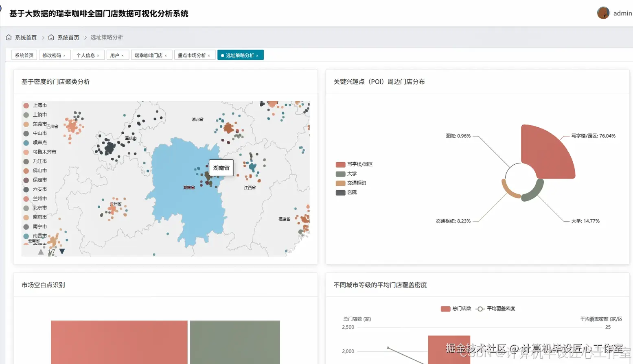
Task: Close the 重点市场分析 tab
Action: (209, 56)
